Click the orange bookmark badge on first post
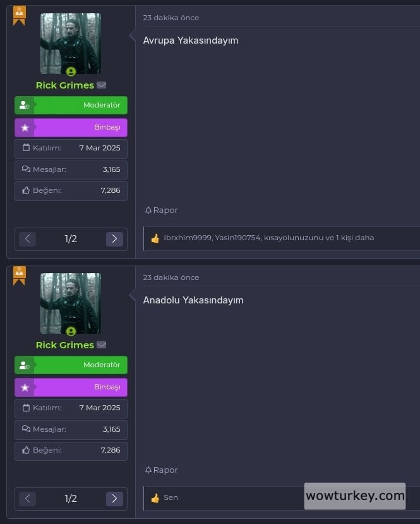This screenshot has height=524, width=420. pyautogui.click(x=20, y=16)
